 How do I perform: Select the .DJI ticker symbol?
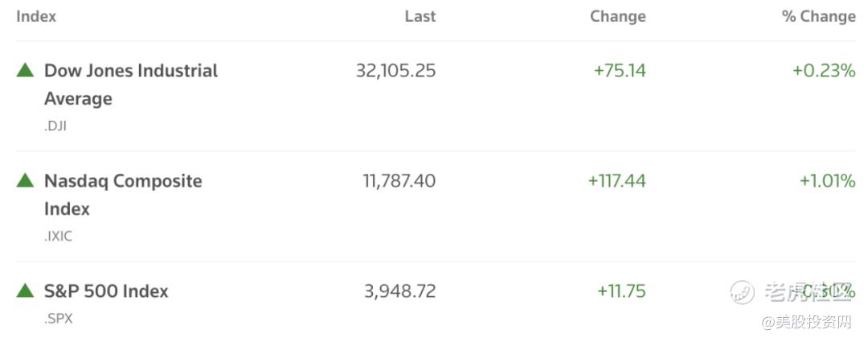[x=55, y=126]
